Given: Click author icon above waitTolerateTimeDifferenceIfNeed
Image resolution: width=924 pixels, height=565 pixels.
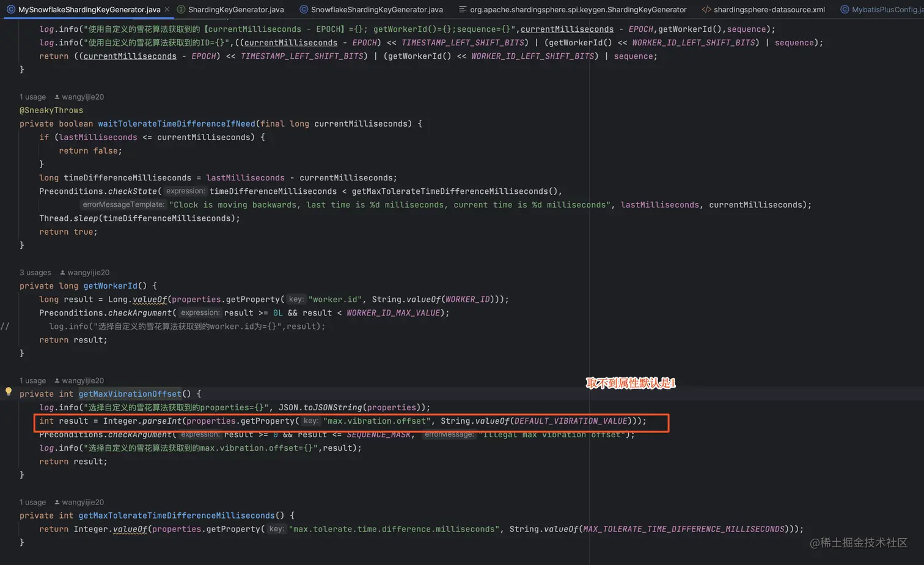Looking at the screenshot, I should coord(57,97).
